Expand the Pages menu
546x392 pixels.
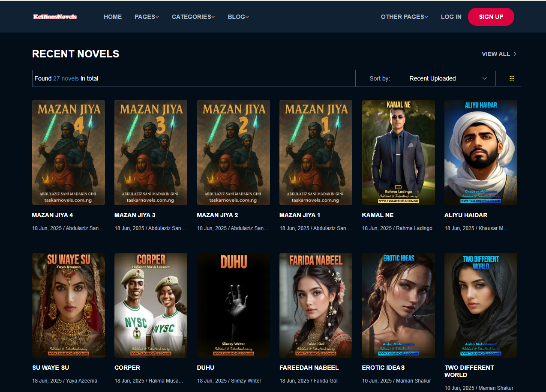pos(147,17)
